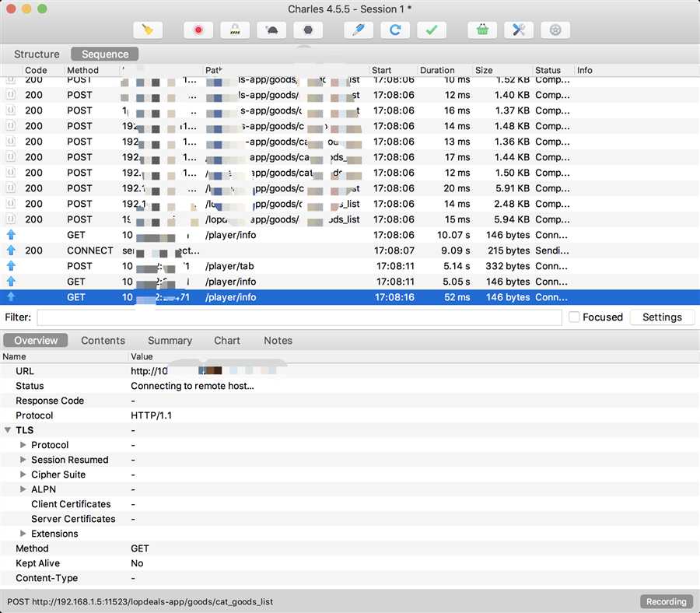Toggle the red Record button
700x613 pixels.
(198, 30)
